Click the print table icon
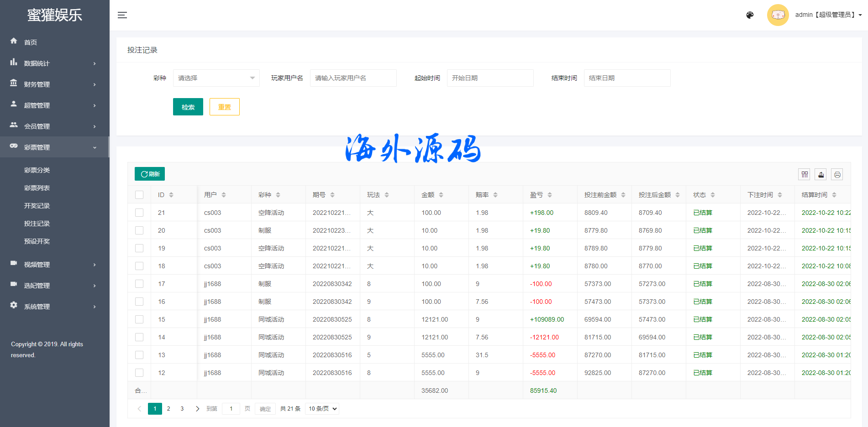 (837, 174)
